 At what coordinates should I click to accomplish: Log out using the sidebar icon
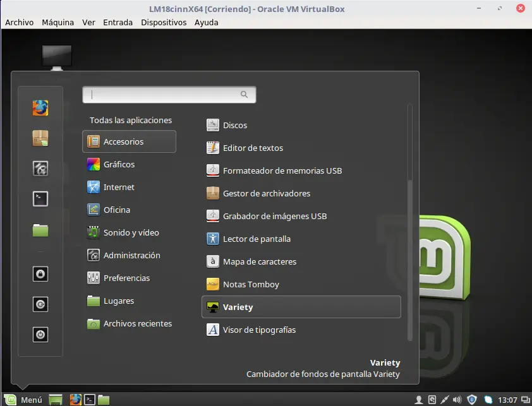[40, 304]
